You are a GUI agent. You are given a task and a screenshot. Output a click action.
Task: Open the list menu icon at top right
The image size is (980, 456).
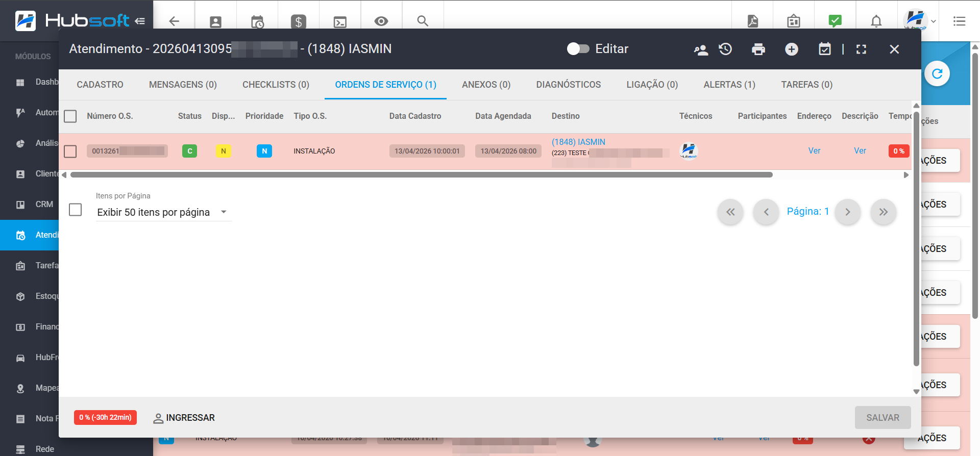click(x=960, y=21)
